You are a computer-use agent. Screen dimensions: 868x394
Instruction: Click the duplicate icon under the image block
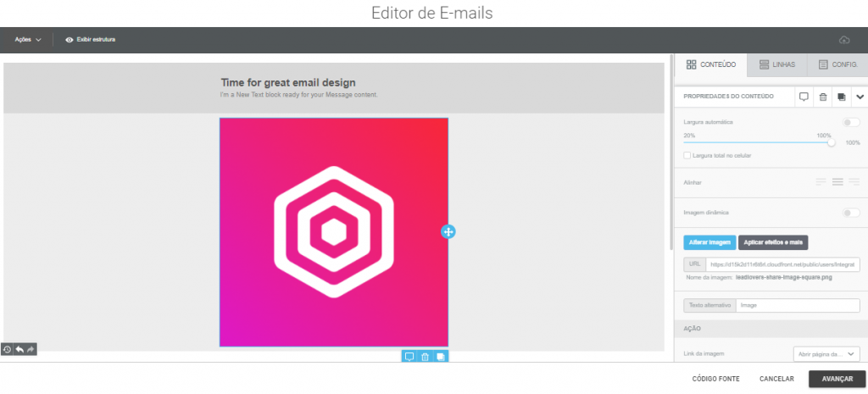[x=440, y=357]
